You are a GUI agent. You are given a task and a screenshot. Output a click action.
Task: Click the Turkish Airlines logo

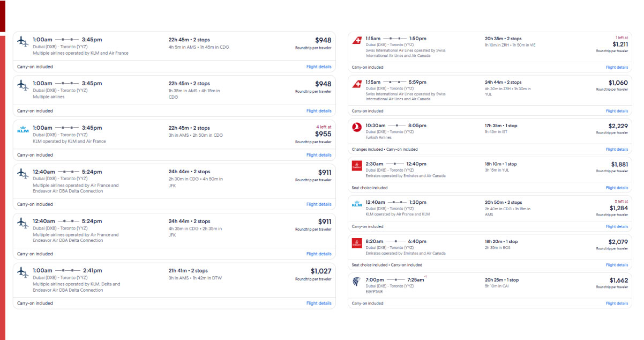[357, 127]
